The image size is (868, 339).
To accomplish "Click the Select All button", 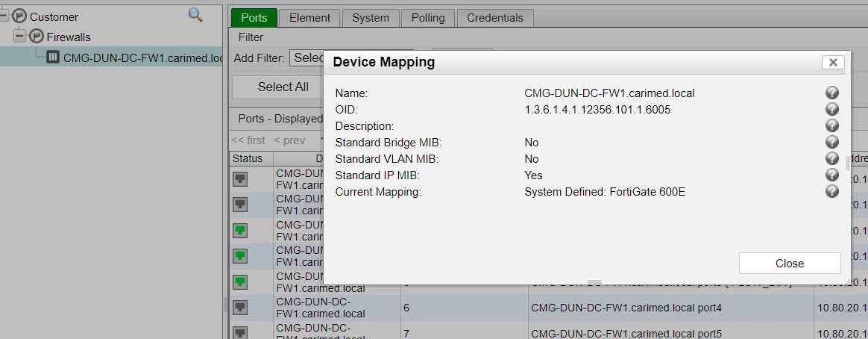I will 283,87.
